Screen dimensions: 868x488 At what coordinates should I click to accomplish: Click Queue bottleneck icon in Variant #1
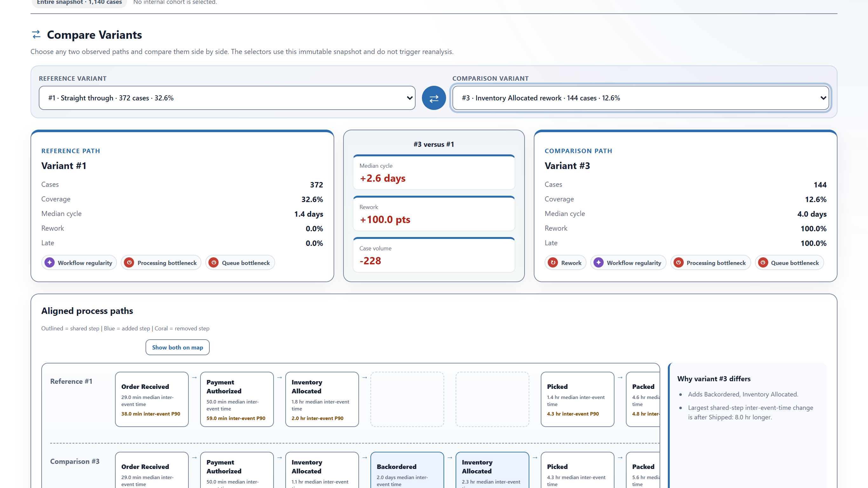(x=214, y=262)
